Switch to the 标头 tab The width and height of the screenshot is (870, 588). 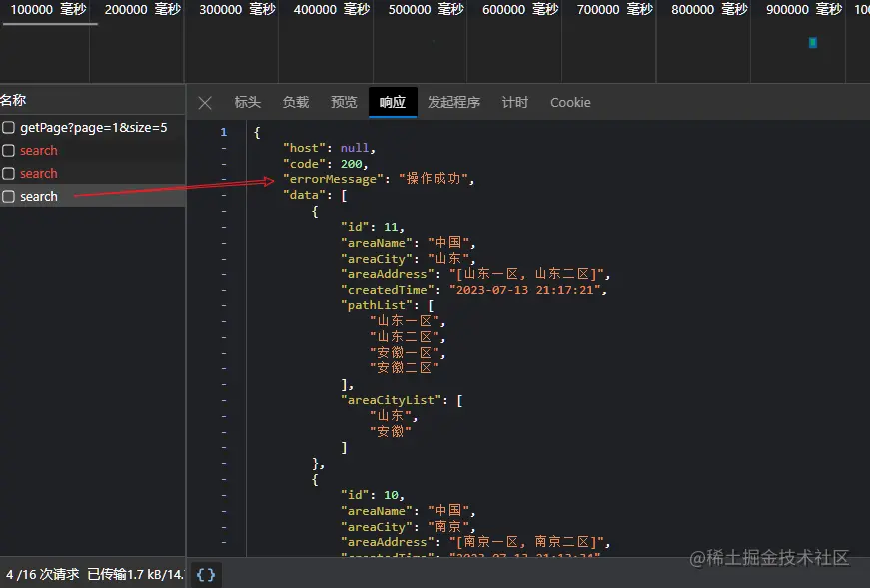point(247,102)
